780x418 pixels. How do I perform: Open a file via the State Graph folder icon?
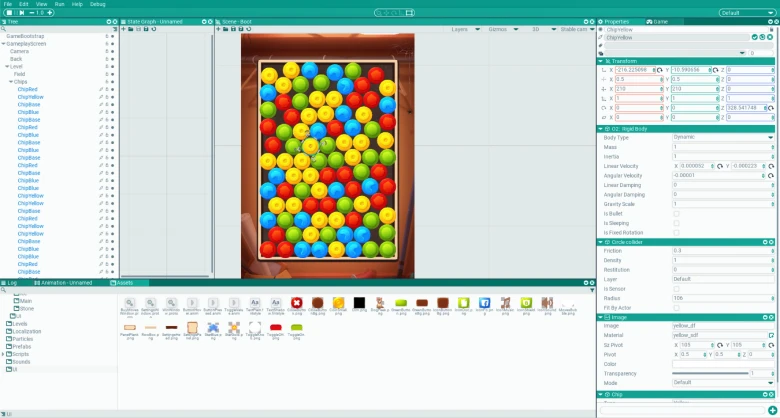click(130, 29)
